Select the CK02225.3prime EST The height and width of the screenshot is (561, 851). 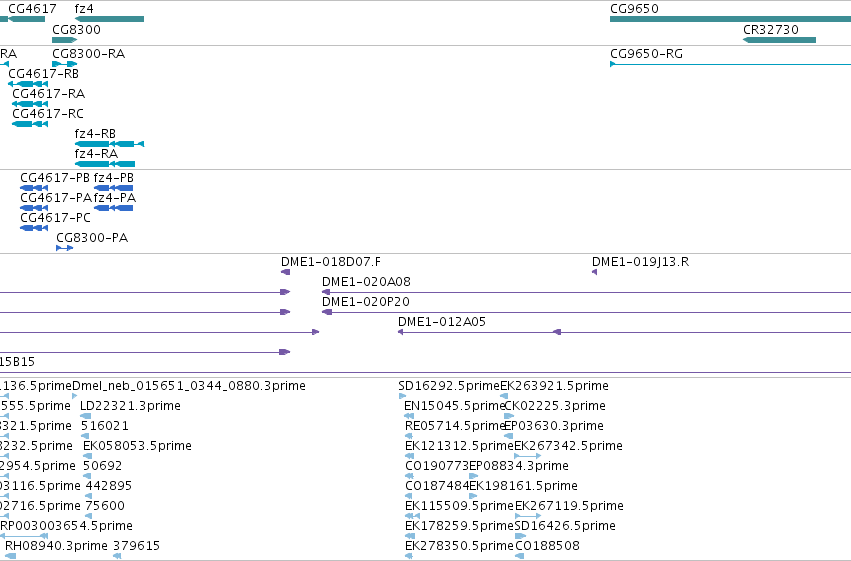(x=509, y=416)
